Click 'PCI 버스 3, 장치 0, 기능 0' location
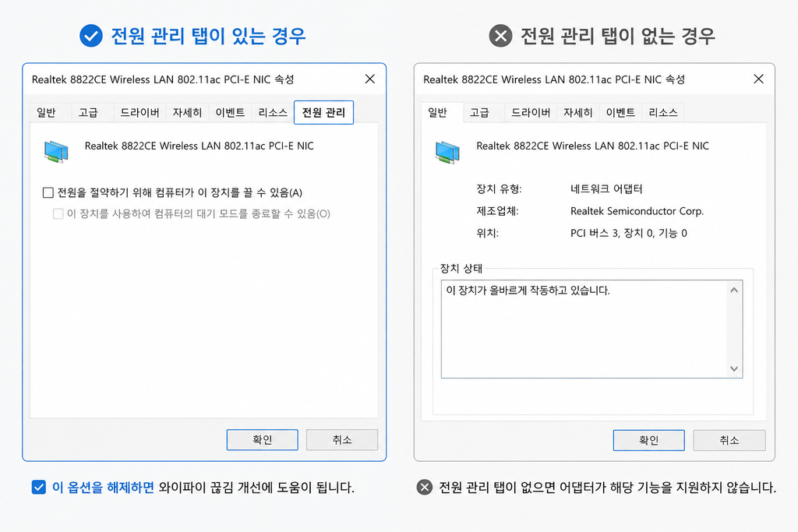The width and height of the screenshot is (798, 532). pyautogui.click(x=629, y=233)
